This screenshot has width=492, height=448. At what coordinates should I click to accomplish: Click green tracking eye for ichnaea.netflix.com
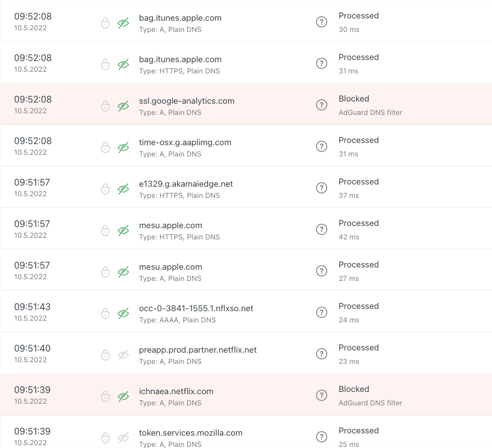pos(123,396)
